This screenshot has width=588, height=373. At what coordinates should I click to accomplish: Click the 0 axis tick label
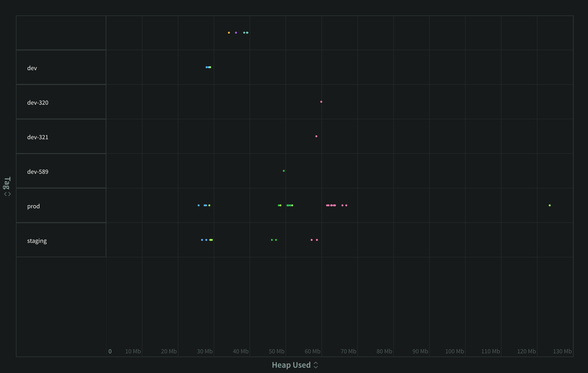(x=110, y=351)
